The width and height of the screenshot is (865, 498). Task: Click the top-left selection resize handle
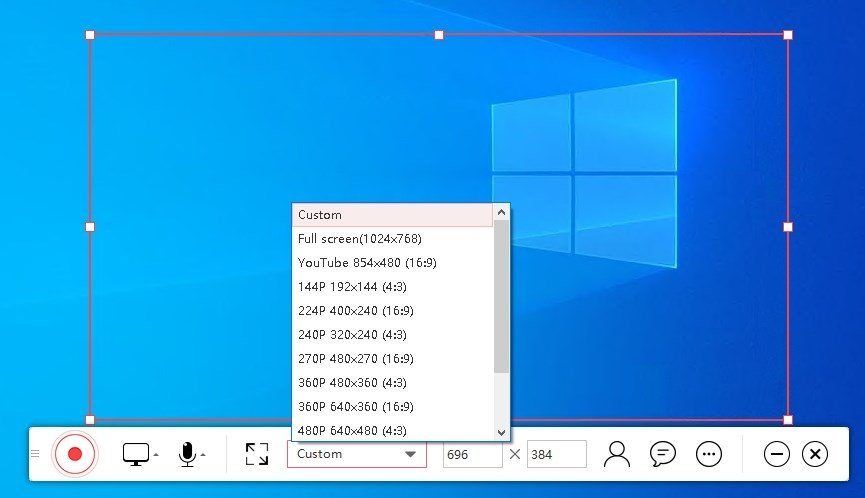(x=90, y=35)
